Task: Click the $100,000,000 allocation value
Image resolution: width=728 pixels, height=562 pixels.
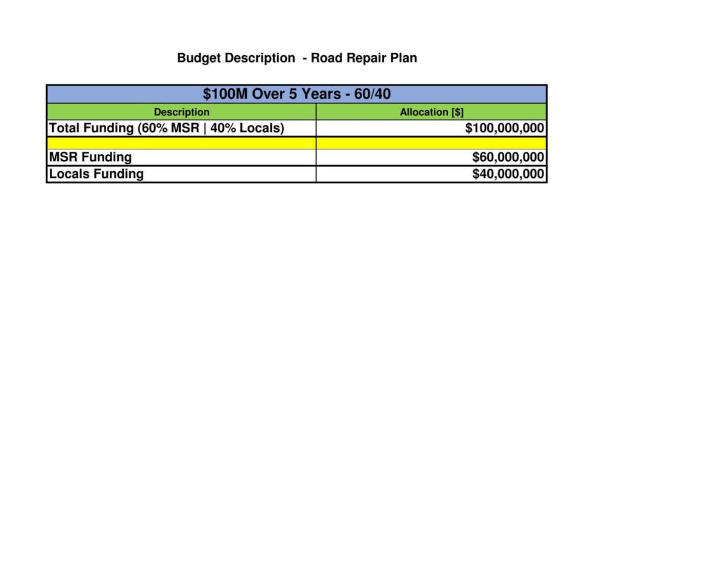Action: pos(505,128)
